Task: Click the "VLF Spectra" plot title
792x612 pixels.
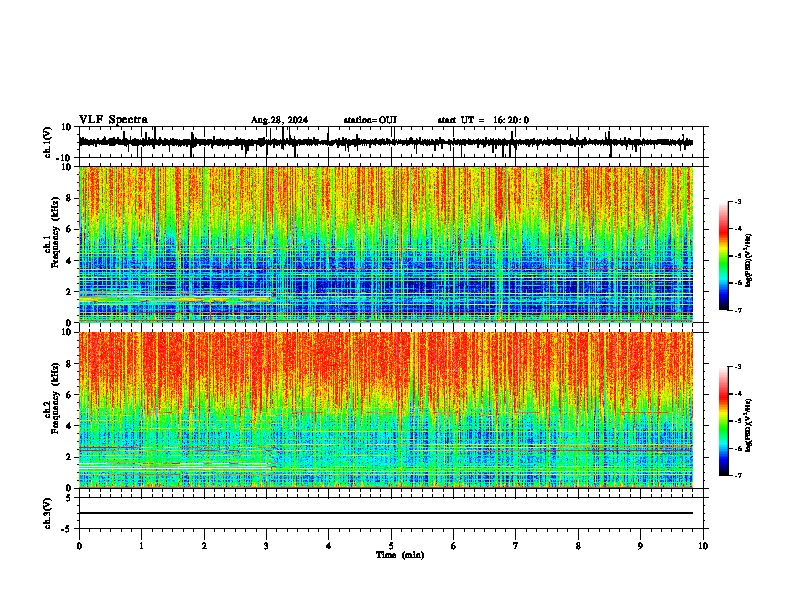Action: pos(113,120)
